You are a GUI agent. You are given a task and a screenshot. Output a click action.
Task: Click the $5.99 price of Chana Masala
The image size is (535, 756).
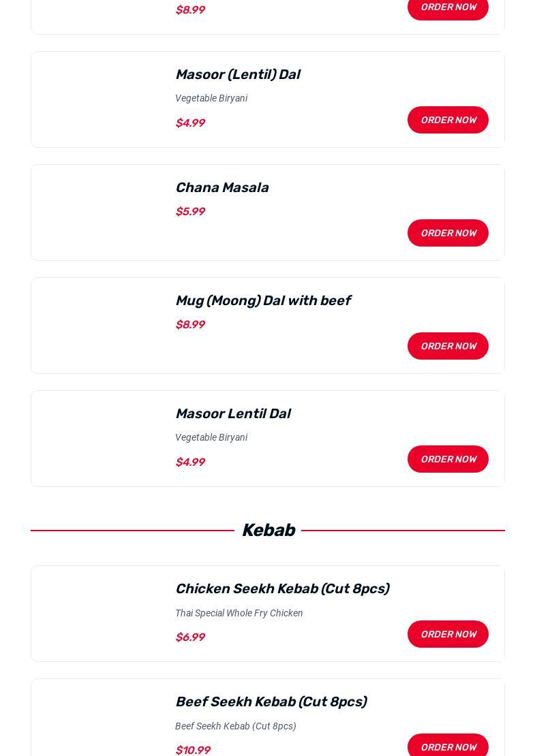click(190, 212)
